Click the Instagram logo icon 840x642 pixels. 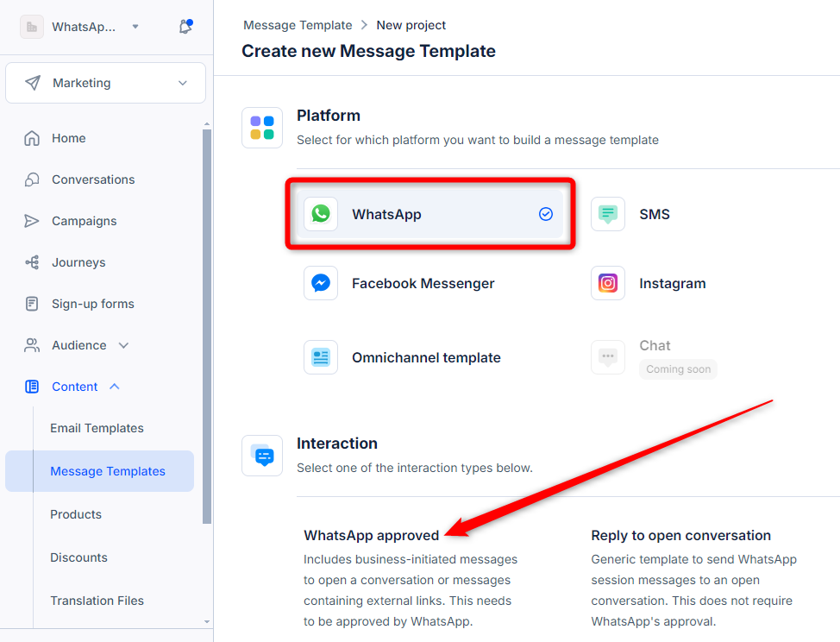pyautogui.click(x=607, y=283)
